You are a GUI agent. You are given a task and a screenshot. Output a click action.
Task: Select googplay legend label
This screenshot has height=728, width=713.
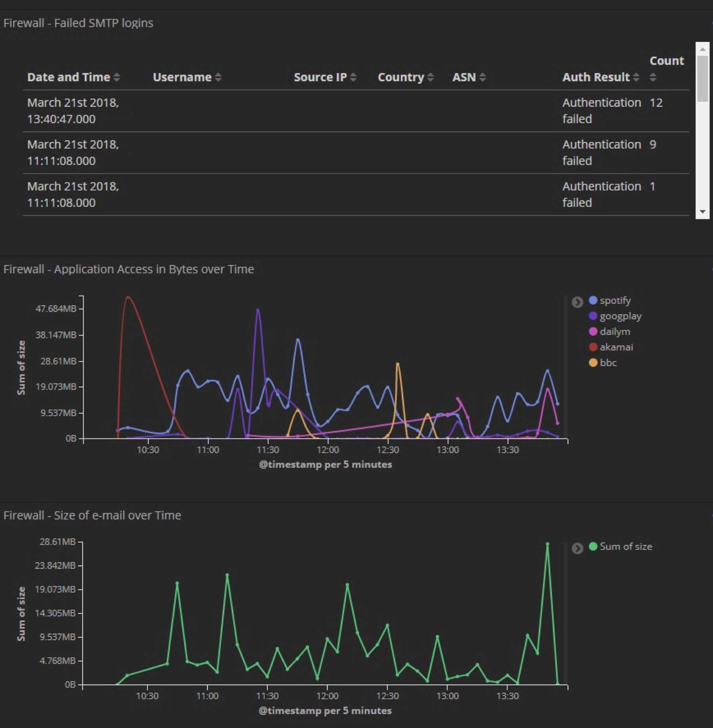coord(621,316)
